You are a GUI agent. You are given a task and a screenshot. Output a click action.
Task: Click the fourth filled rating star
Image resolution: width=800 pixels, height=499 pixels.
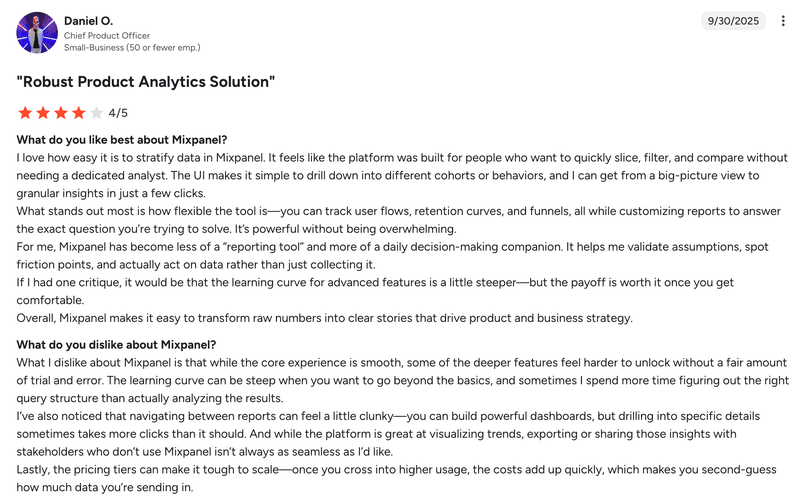pyautogui.click(x=79, y=113)
